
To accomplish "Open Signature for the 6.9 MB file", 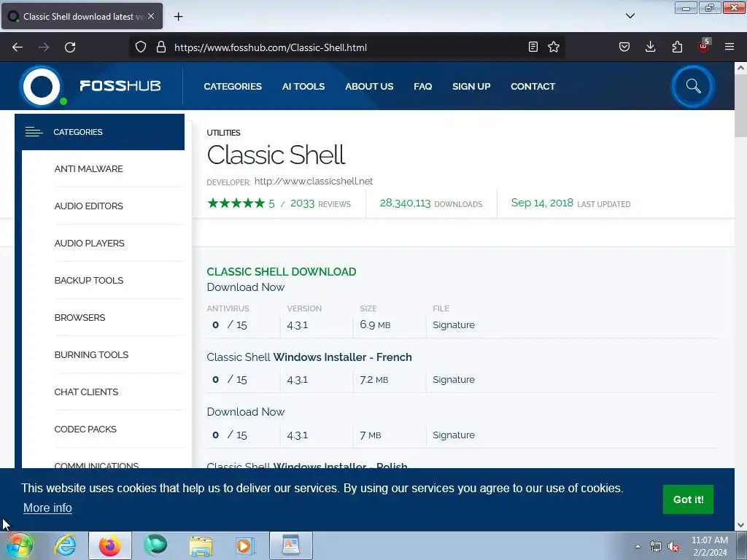I will (454, 324).
